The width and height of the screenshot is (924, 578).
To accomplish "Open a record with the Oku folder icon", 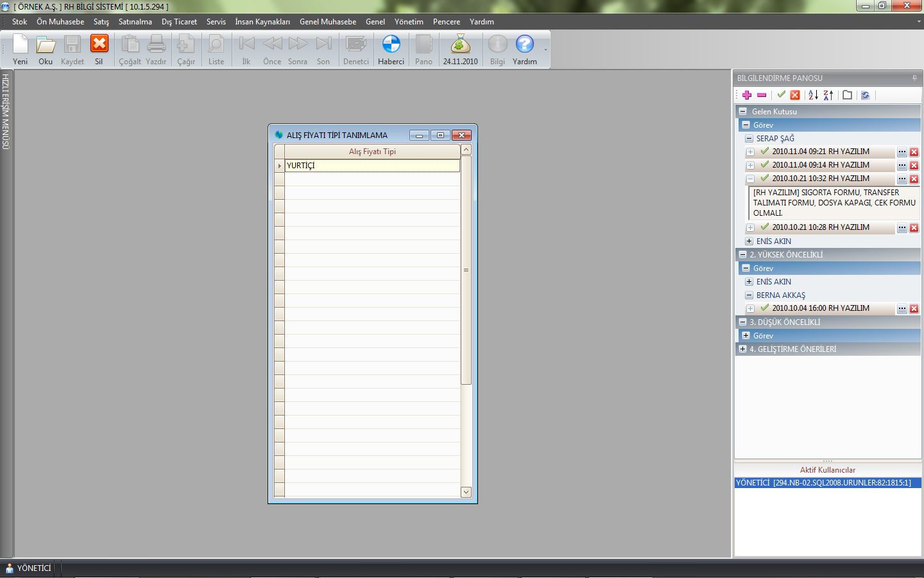I will pyautogui.click(x=46, y=49).
